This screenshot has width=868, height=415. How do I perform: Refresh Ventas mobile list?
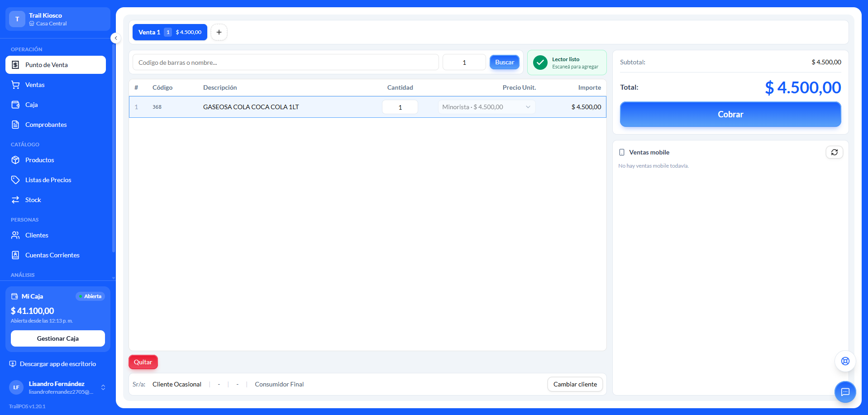pyautogui.click(x=835, y=152)
